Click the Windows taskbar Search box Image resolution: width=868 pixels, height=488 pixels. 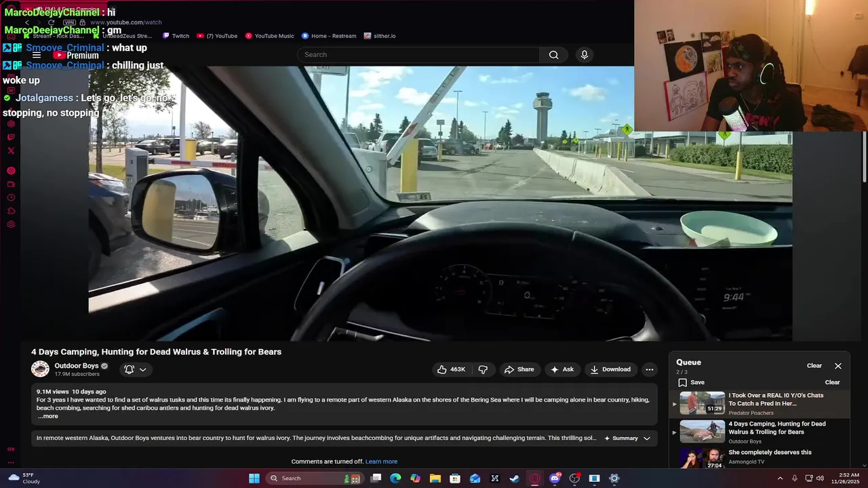click(x=314, y=479)
